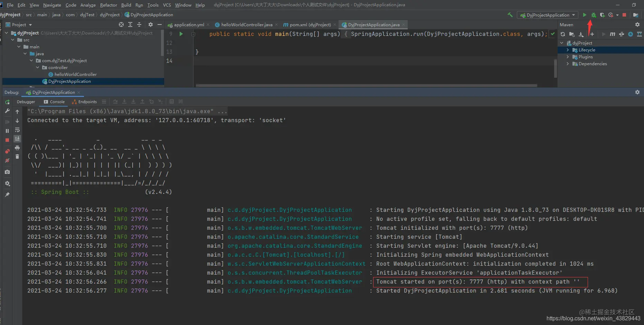Image resolution: width=644 pixels, height=325 pixels.
Task: Open the Build menu
Action: click(x=126, y=5)
